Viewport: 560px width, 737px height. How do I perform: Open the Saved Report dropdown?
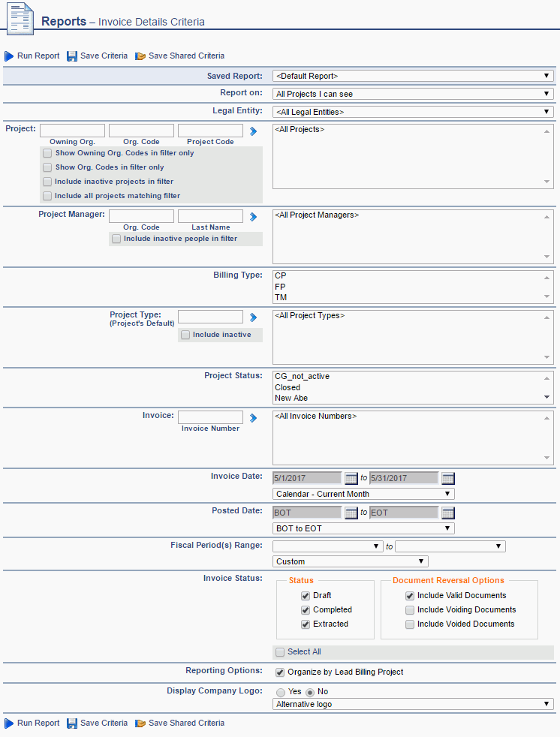[412, 76]
